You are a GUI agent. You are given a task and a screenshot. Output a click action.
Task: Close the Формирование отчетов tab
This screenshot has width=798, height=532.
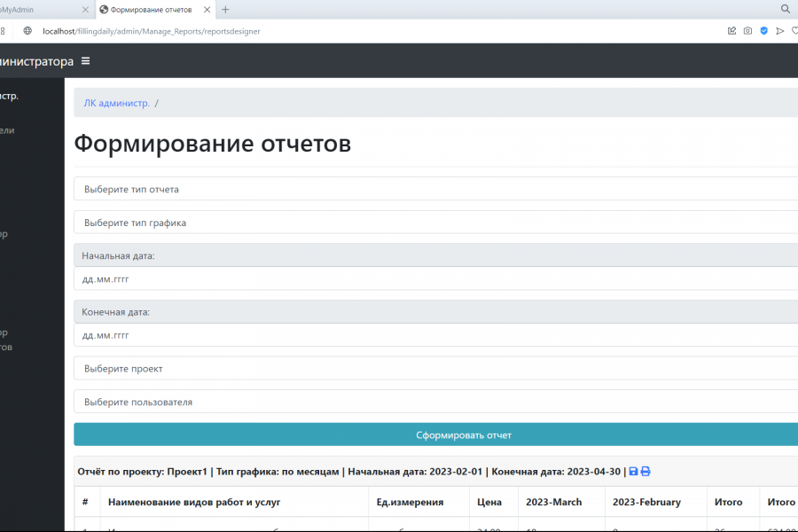(207, 10)
